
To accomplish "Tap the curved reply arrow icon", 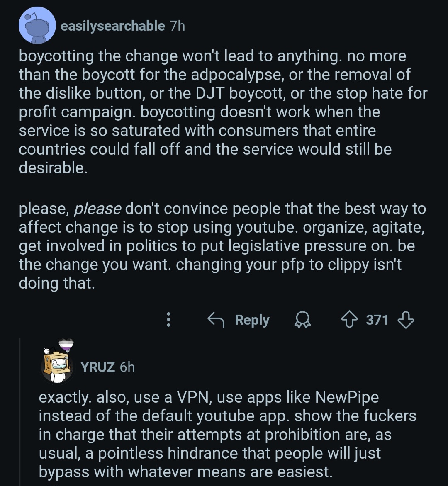I will pos(216,319).
